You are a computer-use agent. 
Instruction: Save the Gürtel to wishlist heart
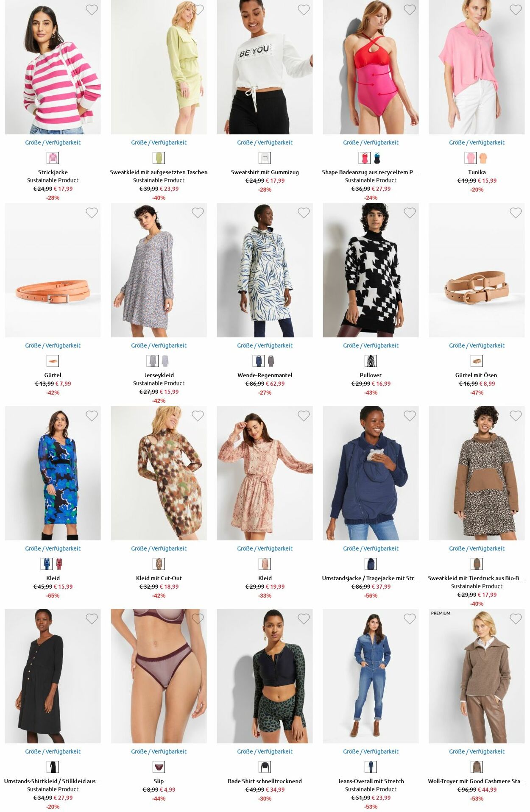coord(92,213)
